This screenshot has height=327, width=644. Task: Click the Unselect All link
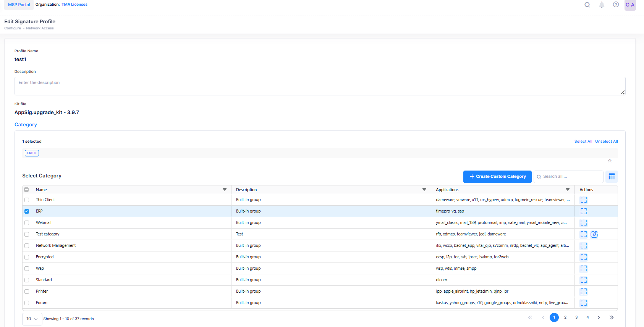606,142
